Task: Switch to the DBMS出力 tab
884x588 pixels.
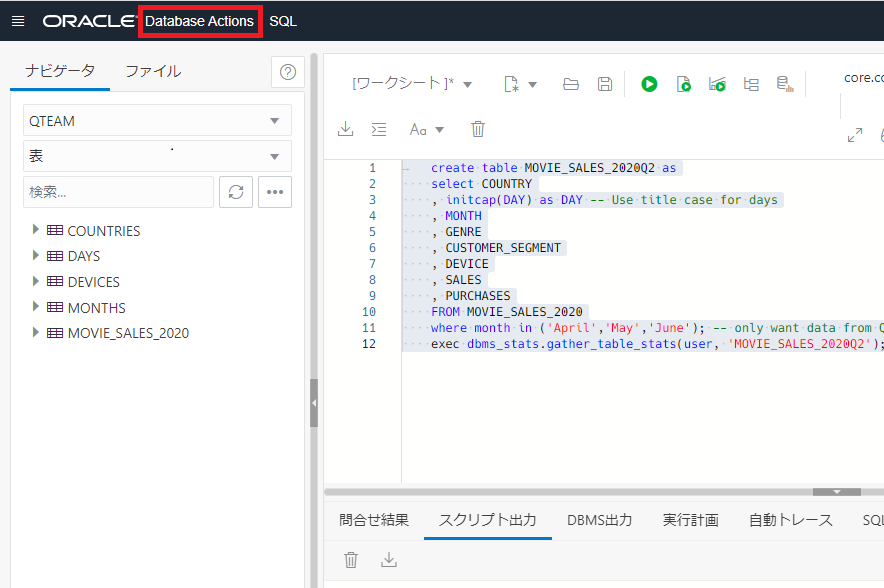Action: click(x=599, y=520)
